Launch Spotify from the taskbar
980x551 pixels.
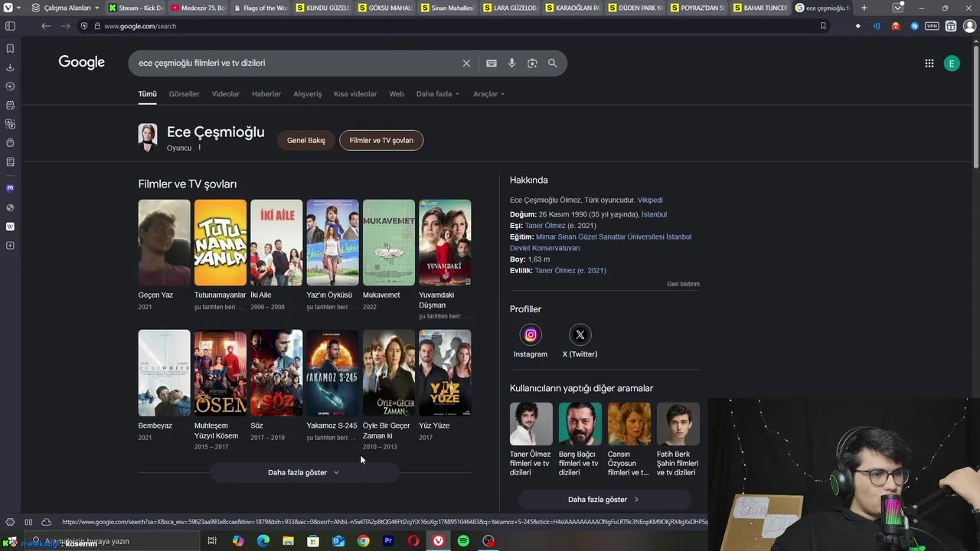click(x=463, y=541)
